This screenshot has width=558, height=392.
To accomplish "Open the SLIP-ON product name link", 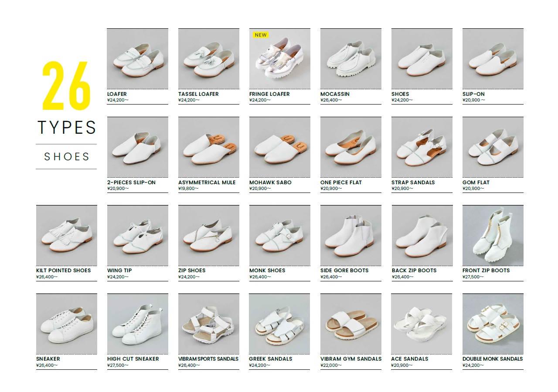I will (x=473, y=94).
